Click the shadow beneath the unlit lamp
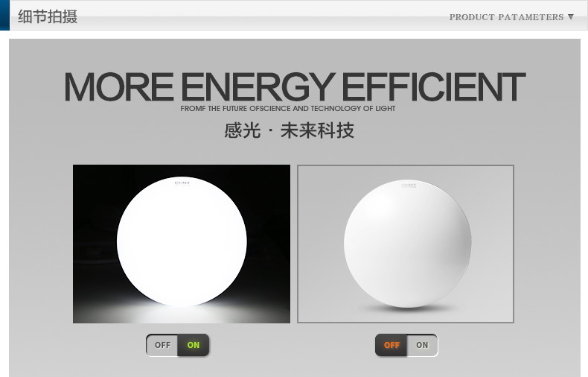This screenshot has height=377, width=588. pyautogui.click(x=408, y=309)
